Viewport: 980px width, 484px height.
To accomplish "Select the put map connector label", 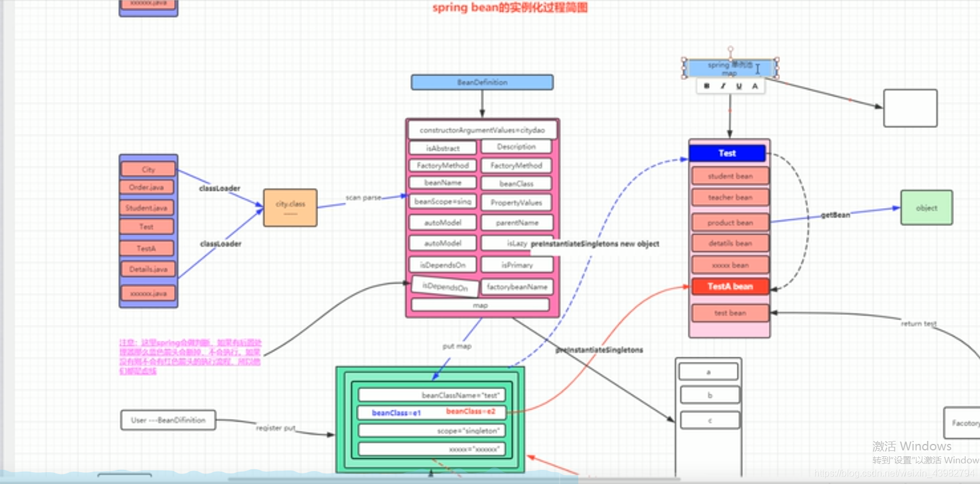I will (x=457, y=346).
